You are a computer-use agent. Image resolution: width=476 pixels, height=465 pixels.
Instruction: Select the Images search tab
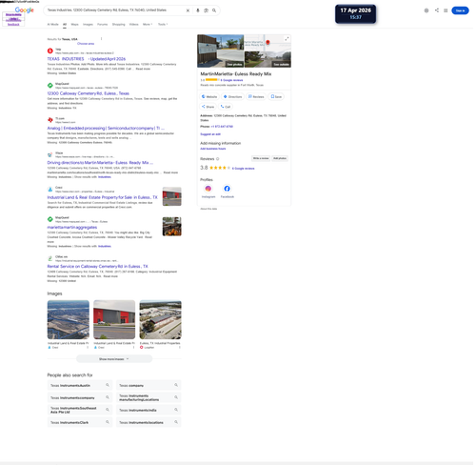(x=88, y=24)
